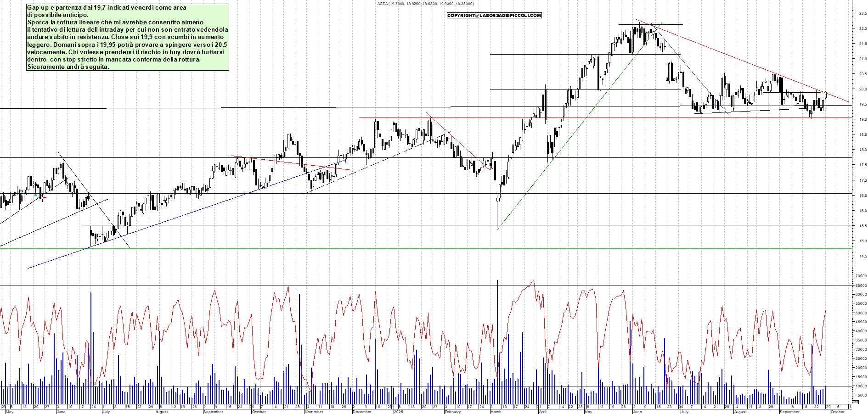Screen dimensions: 868x414
Task: Click the red left arrow marker
Action: 45,197
